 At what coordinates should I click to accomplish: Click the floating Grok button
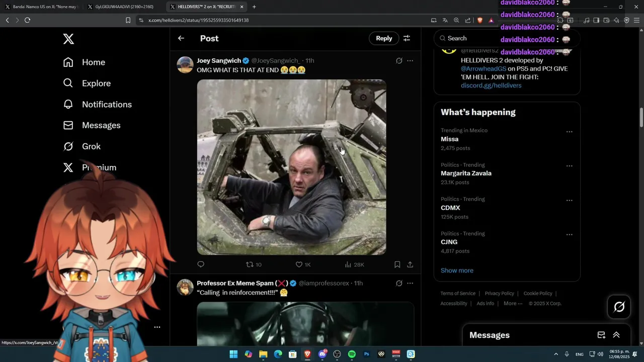[x=619, y=307]
